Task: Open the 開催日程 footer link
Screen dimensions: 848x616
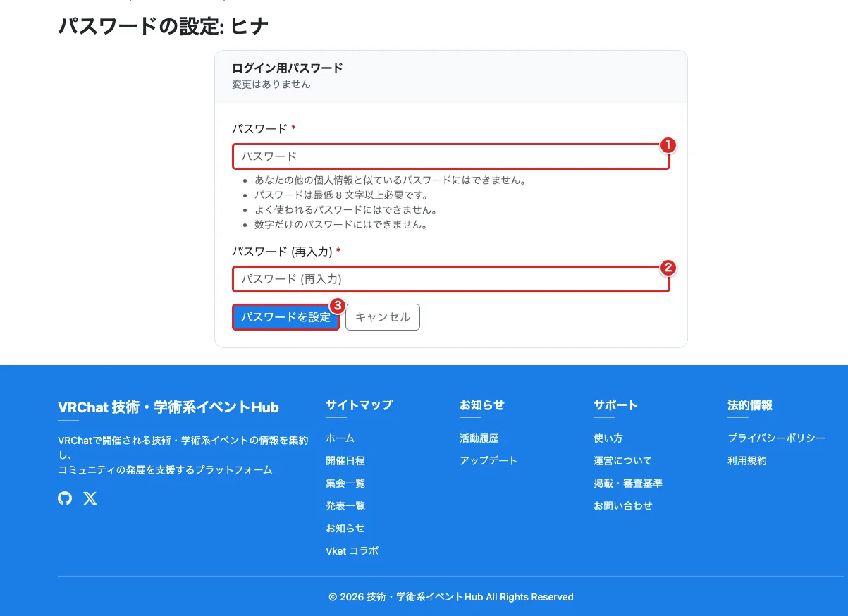Action: tap(345, 461)
